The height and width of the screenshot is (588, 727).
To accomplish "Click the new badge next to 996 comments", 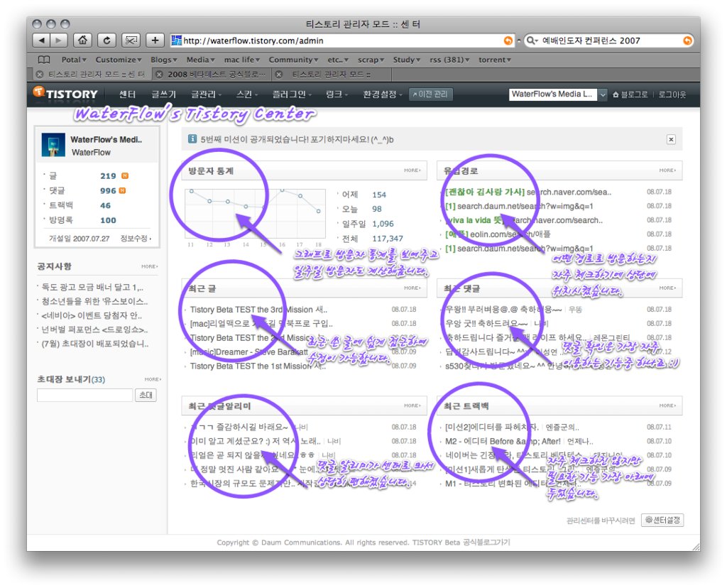I will (122, 190).
